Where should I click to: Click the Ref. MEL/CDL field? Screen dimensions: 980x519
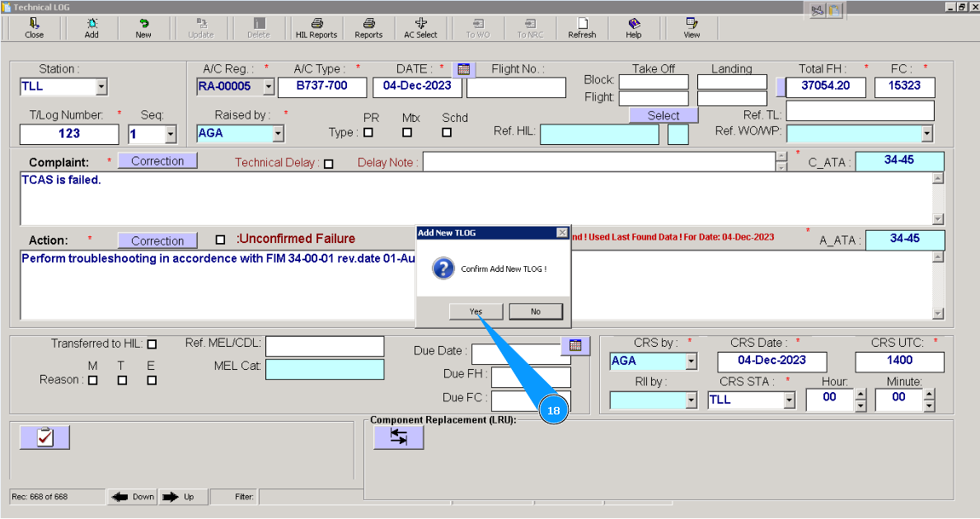coord(325,346)
